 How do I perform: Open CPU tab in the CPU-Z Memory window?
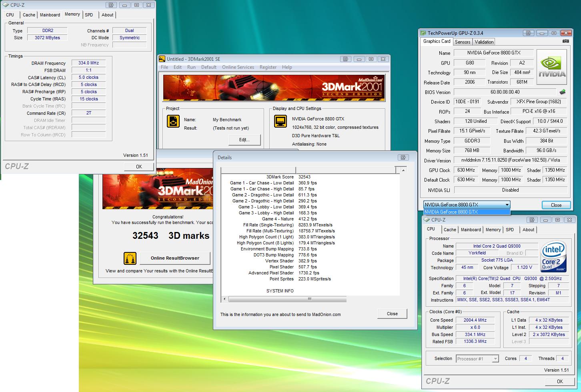10,15
